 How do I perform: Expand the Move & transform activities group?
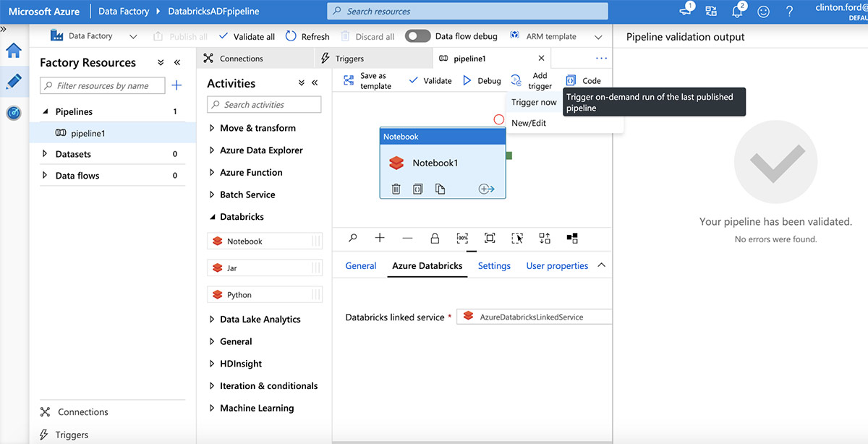(212, 128)
